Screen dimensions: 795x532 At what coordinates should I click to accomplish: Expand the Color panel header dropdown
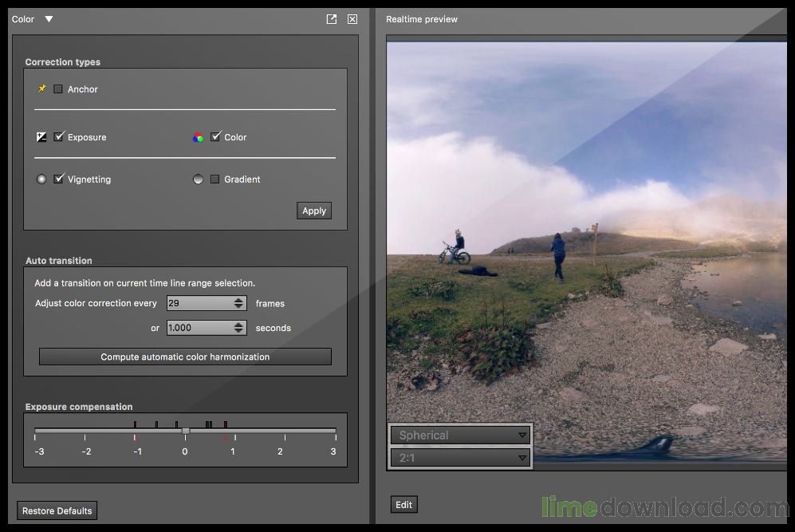49,18
